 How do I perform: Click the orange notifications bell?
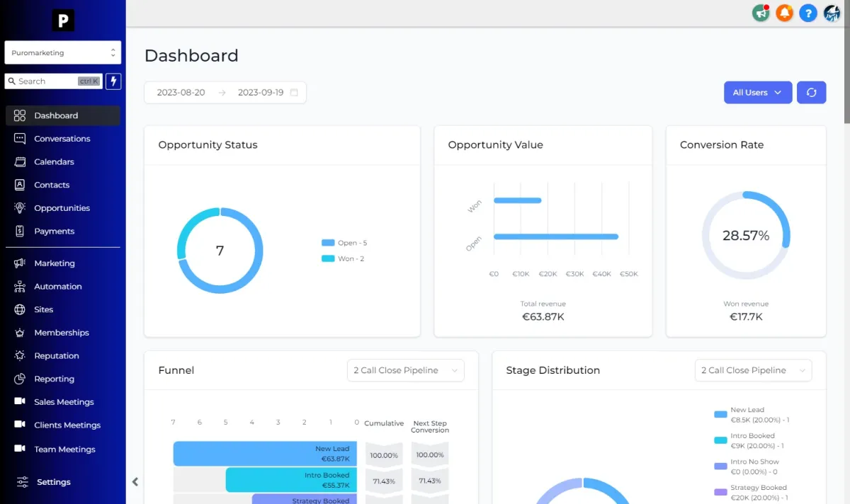(x=784, y=13)
